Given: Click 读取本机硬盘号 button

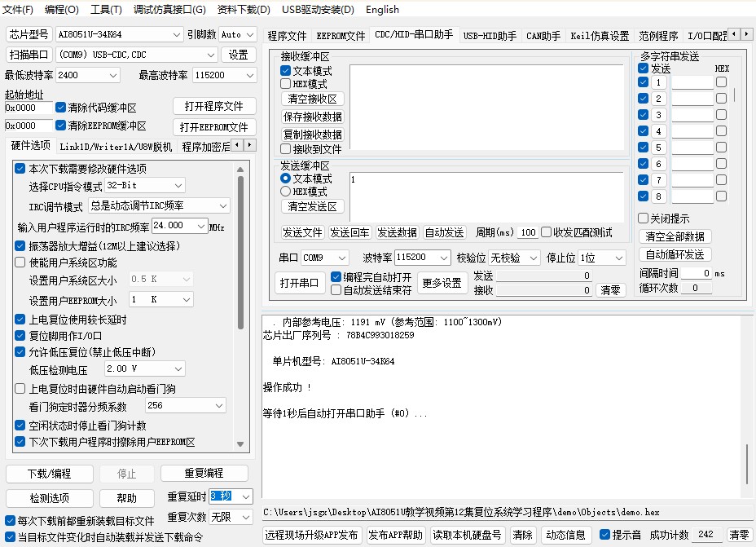Looking at the screenshot, I should (467, 535).
